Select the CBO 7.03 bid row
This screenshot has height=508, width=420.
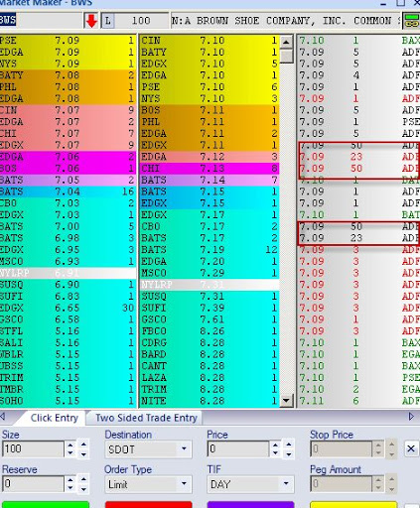(x=68, y=203)
